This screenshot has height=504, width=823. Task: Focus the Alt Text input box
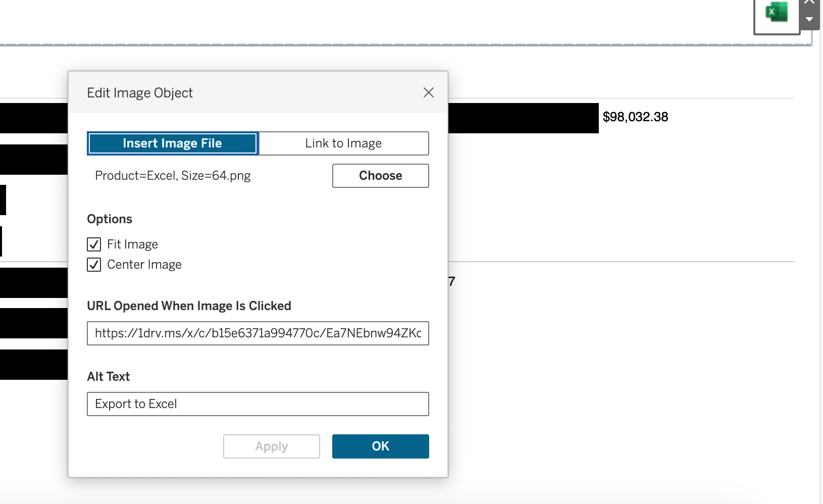258,404
